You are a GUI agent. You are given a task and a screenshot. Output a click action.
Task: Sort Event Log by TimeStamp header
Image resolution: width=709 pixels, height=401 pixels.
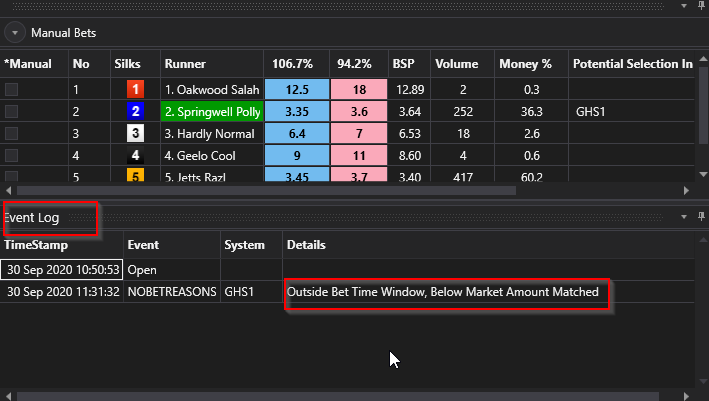point(61,245)
